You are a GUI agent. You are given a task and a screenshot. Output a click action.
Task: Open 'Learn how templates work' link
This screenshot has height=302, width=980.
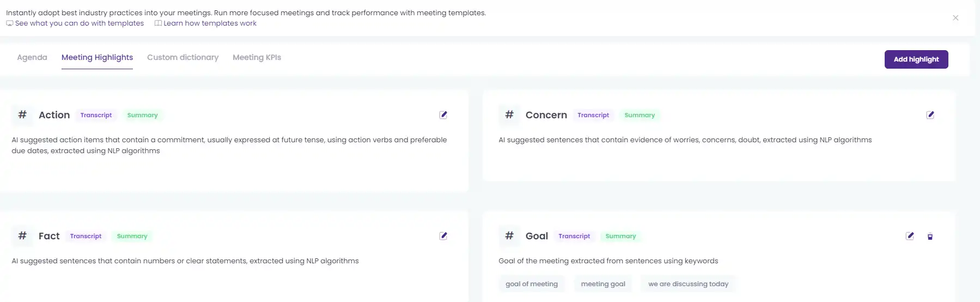tap(205, 23)
